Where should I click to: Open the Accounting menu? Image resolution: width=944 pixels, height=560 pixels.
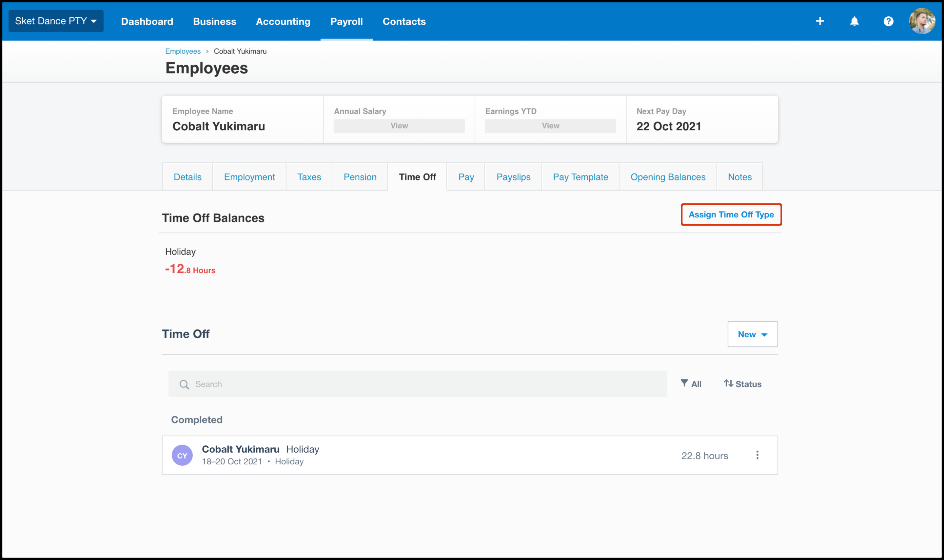[283, 22]
